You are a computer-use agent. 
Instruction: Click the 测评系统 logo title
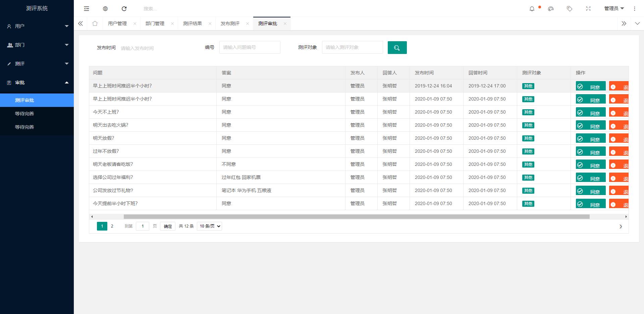(x=37, y=8)
